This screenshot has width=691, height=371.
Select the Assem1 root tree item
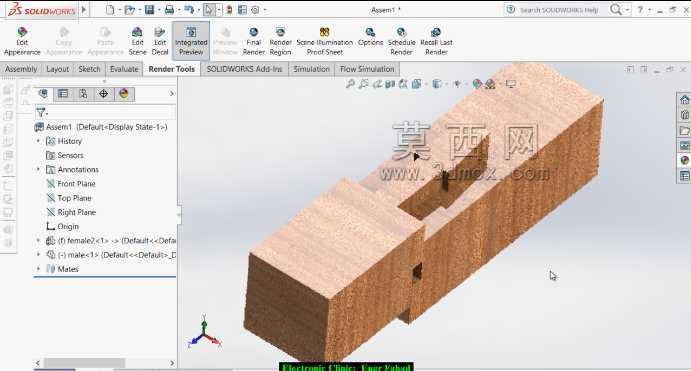pyautogui.click(x=101, y=127)
